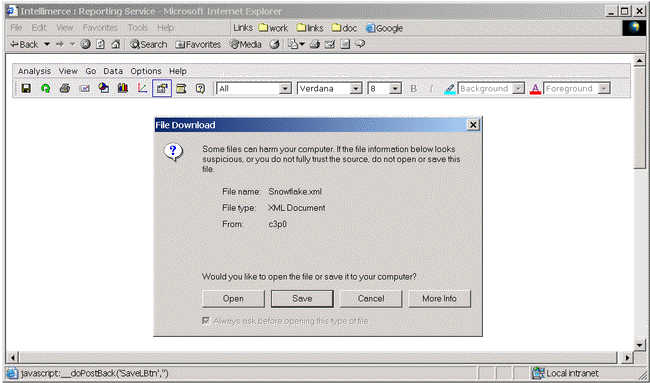Expand the Verdana font dropdown
The width and height of the screenshot is (650, 383).
(x=356, y=88)
